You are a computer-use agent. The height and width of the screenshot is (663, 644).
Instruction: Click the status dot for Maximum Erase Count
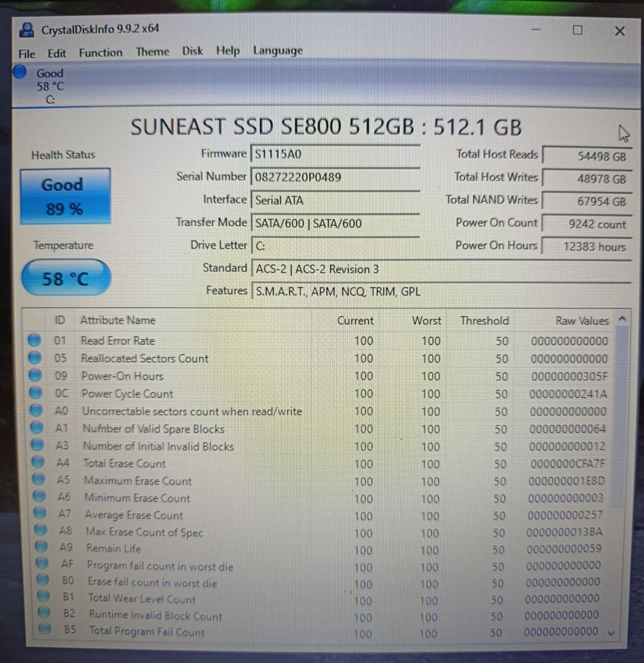[38, 480]
